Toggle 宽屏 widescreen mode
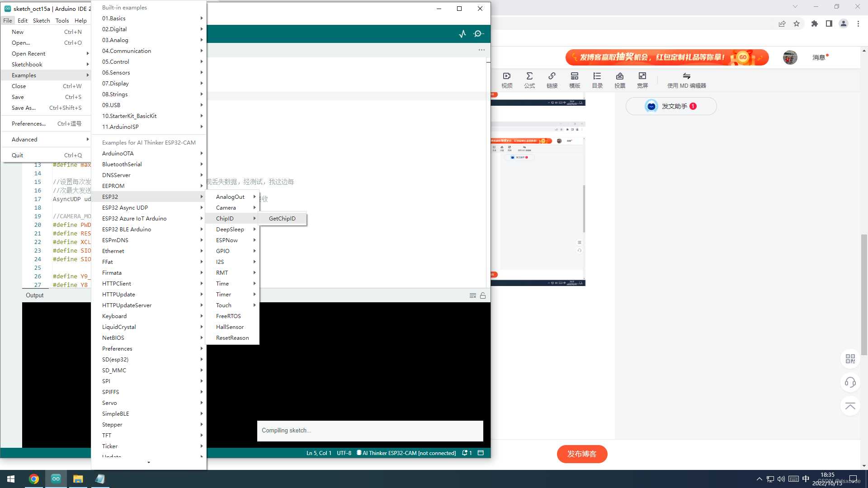This screenshot has width=868, height=488. (x=642, y=80)
